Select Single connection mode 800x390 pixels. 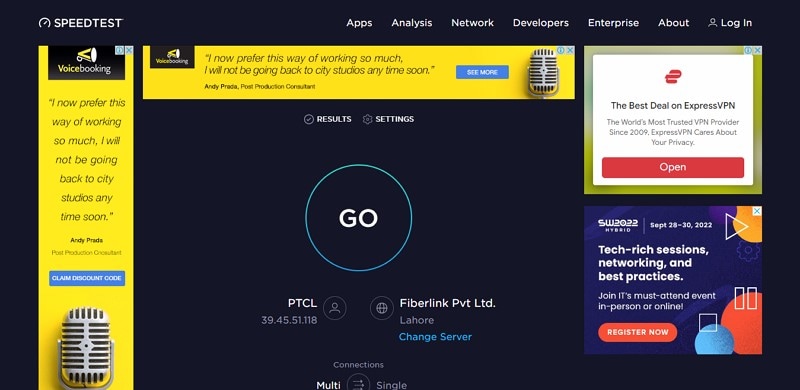click(391, 385)
